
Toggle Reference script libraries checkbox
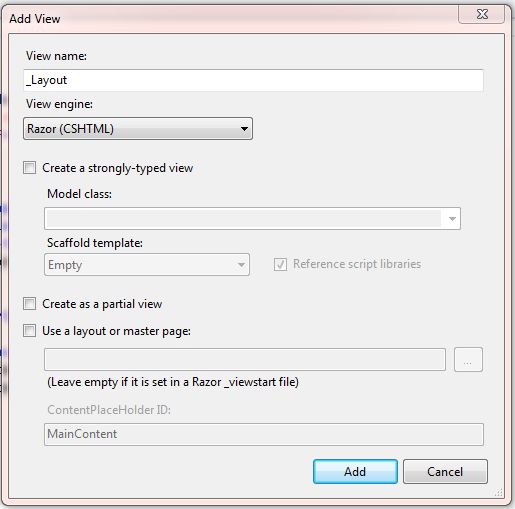(x=280, y=264)
